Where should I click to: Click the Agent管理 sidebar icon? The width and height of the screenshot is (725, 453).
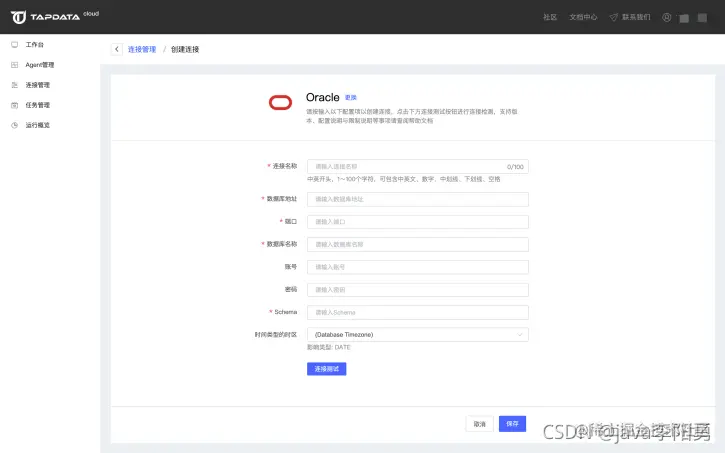tap(15, 65)
